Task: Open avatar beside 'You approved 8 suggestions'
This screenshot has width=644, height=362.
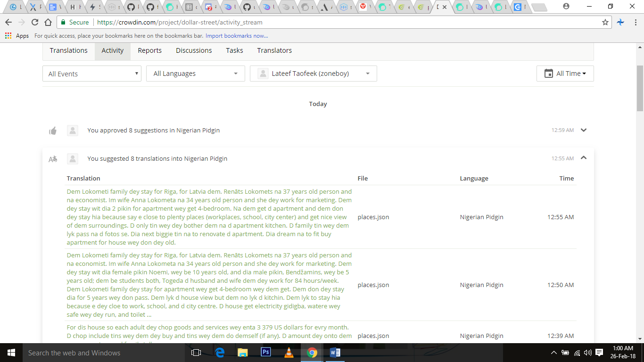Action: click(73, 131)
